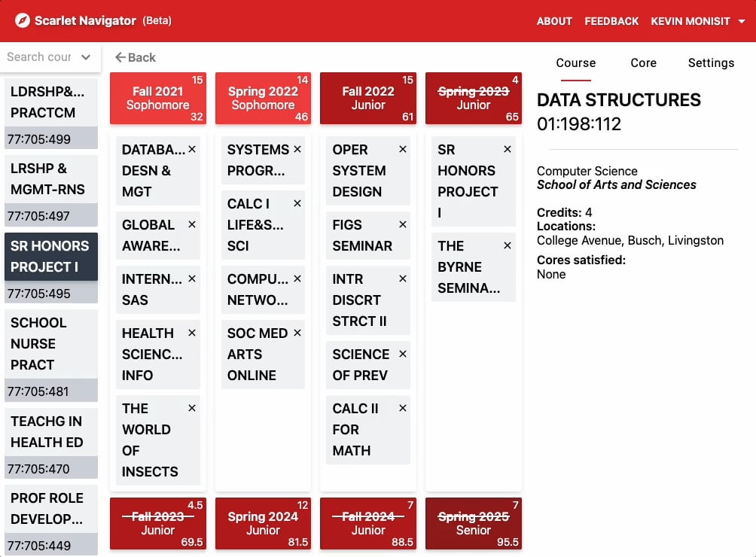Remove THE WORLD OF INSECTS course
This screenshot has width=756, height=557.
coord(192,408)
